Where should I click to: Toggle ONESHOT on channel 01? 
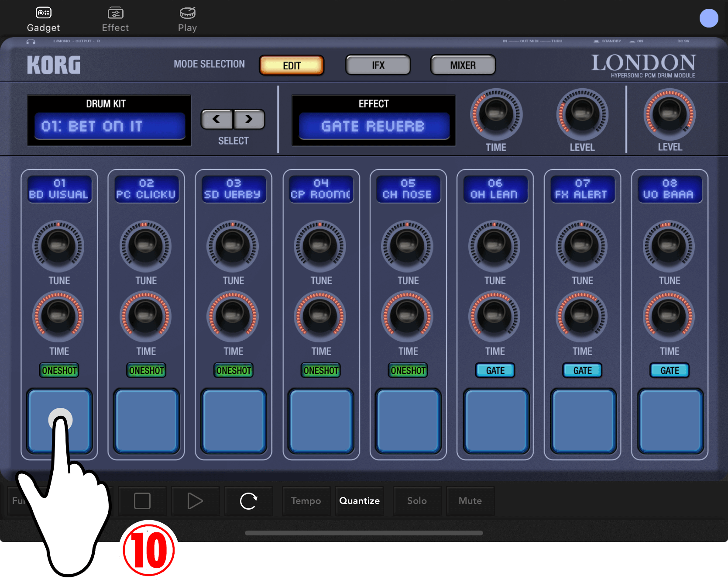click(x=59, y=370)
